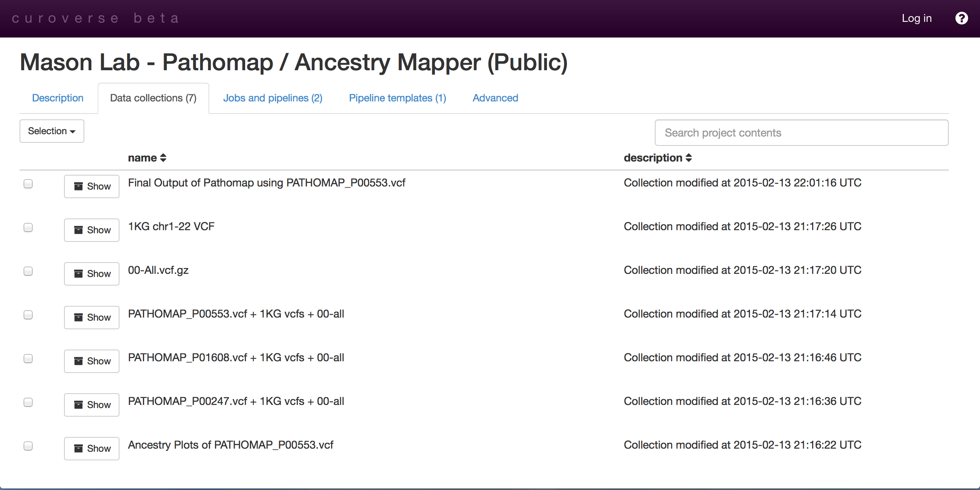Click the 00-All.vcf.gz name text
The width and height of the screenshot is (980, 490).
158,270
